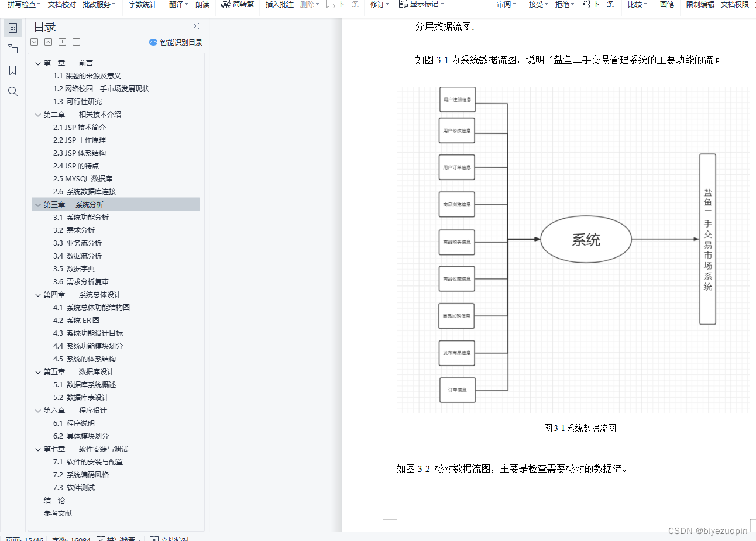Click the 朗读 read aloud button
The height and width of the screenshot is (541, 756).
(x=202, y=4)
